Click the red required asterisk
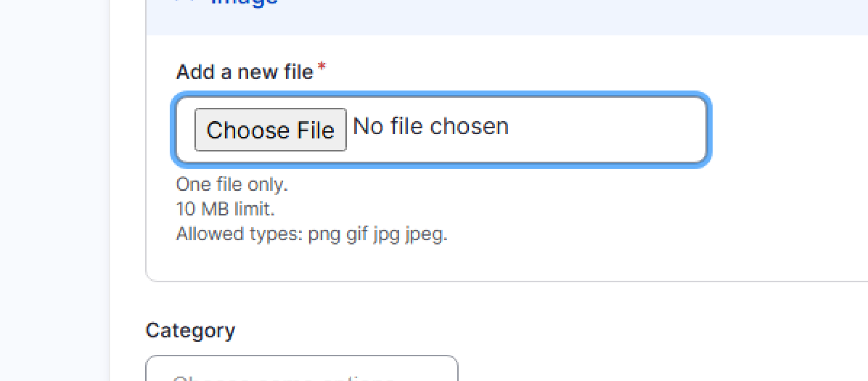The width and height of the screenshot is (868, 381). (321, 67)
